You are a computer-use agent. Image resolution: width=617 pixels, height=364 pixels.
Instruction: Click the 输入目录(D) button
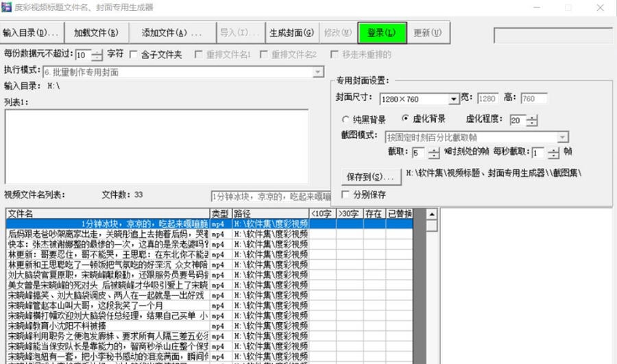pos(32,33)
